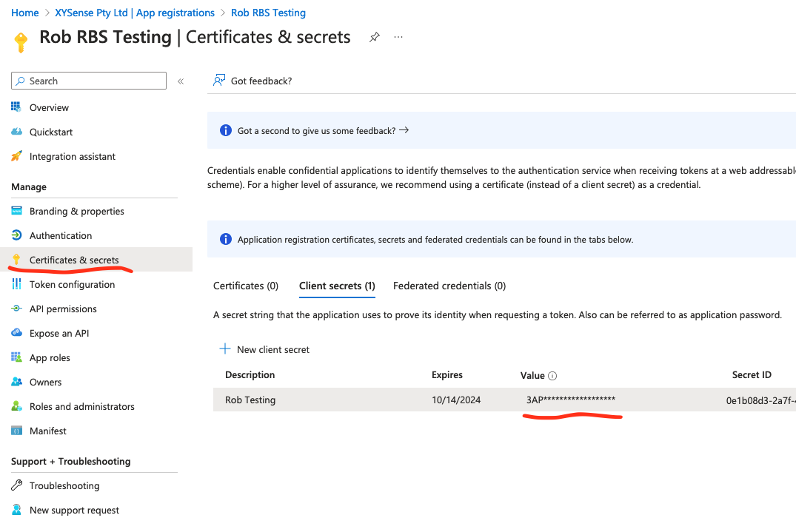Click the Search input field
Image resolution: width=796 pixels, height=532 pixels.
pyautogui.click(x=89, y=81)
